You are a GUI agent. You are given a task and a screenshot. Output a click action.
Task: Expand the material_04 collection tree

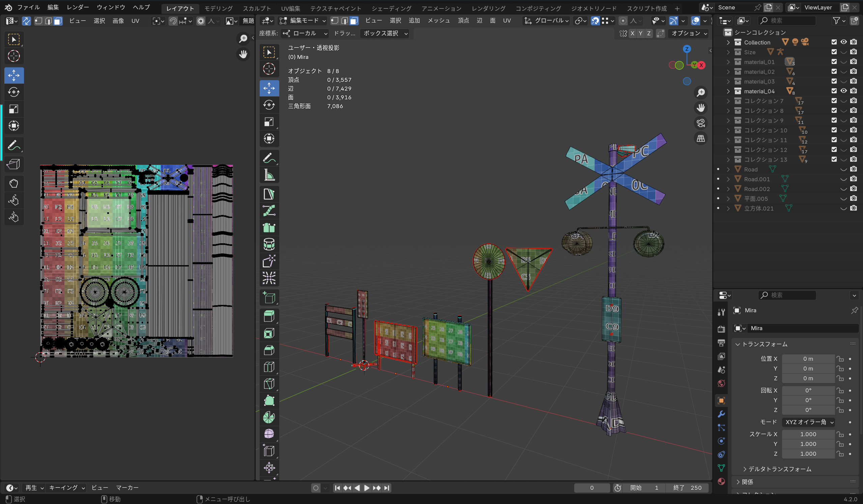(728, 91)
